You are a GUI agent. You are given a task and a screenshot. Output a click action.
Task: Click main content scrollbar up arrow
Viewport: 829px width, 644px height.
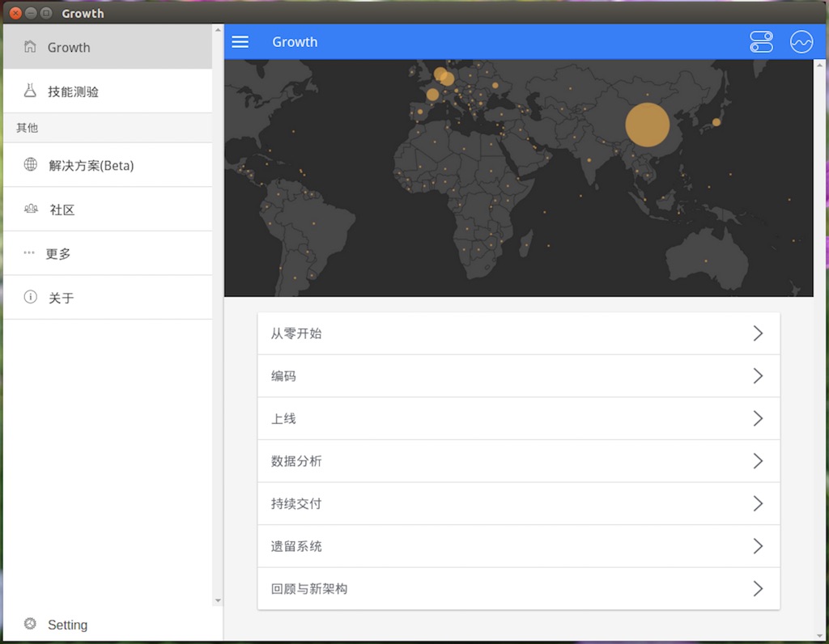(820, 65)
